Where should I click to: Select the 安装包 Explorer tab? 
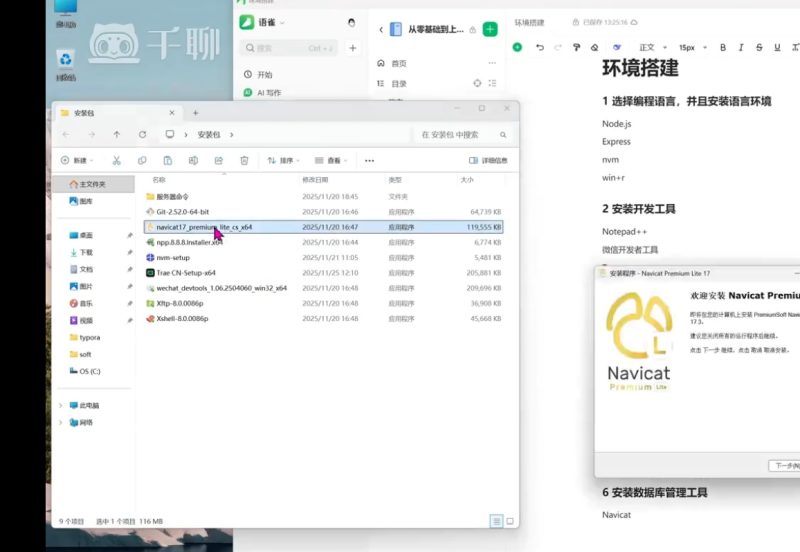pyautogui.click(x=118, y=113)
